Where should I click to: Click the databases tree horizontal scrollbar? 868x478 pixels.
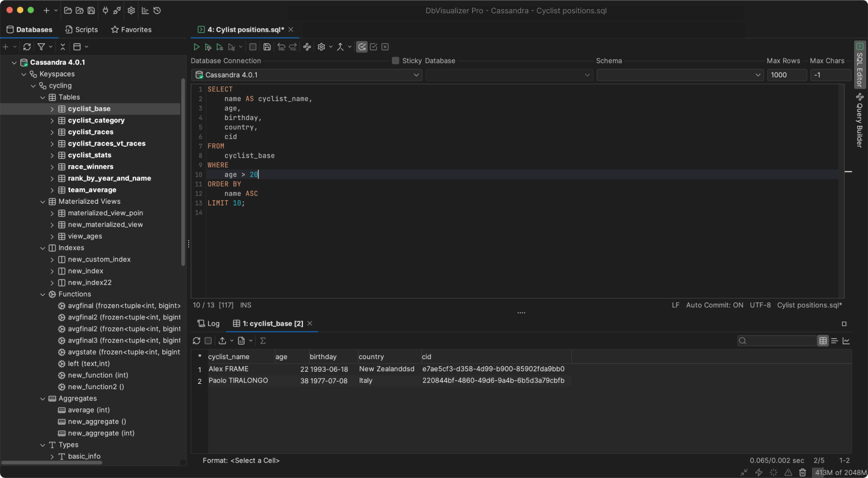(x=51, y=462)
